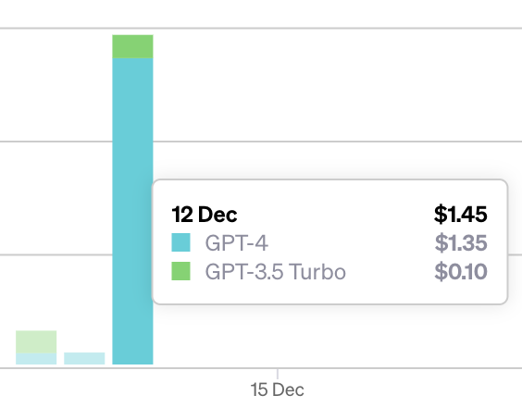Viewport: 522px width, 420px height.
Task: Click the $0.10 GPT-3.5 Turbo cost value
Action: [461, 272]
